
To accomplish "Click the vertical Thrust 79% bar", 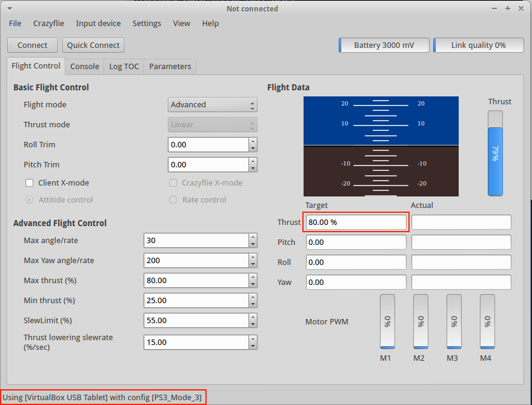I will pyautogui.click(x=495, y=153).
